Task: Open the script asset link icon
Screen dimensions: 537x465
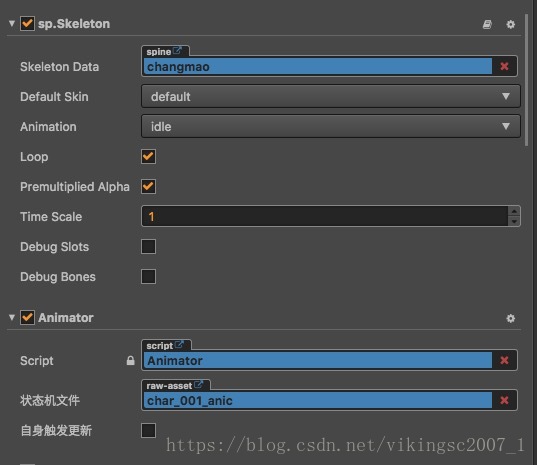Action: point(179,345)
